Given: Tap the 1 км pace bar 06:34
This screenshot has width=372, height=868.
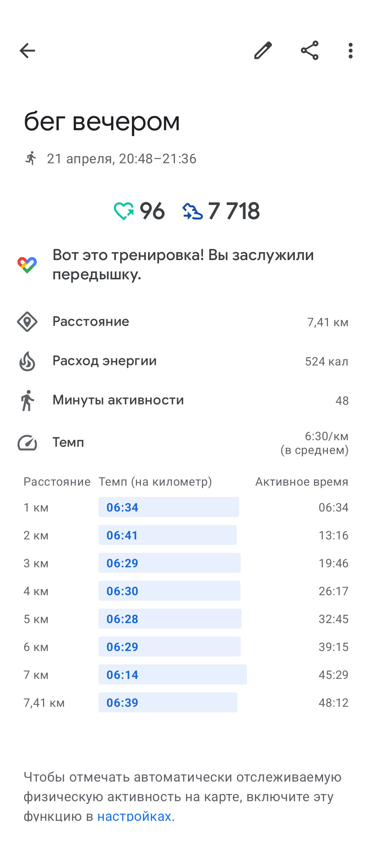Looking at the screenshot, I should click(x=169, y=507).
